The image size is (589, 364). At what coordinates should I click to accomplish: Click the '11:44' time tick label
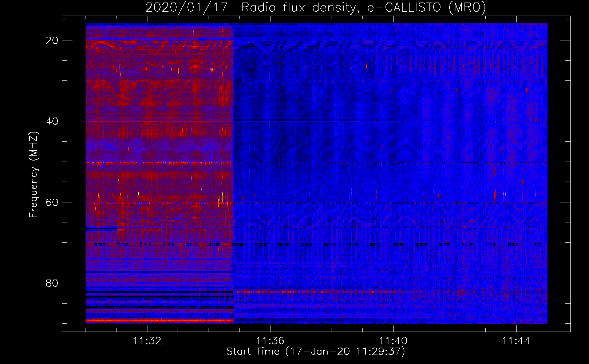point(516,341)
